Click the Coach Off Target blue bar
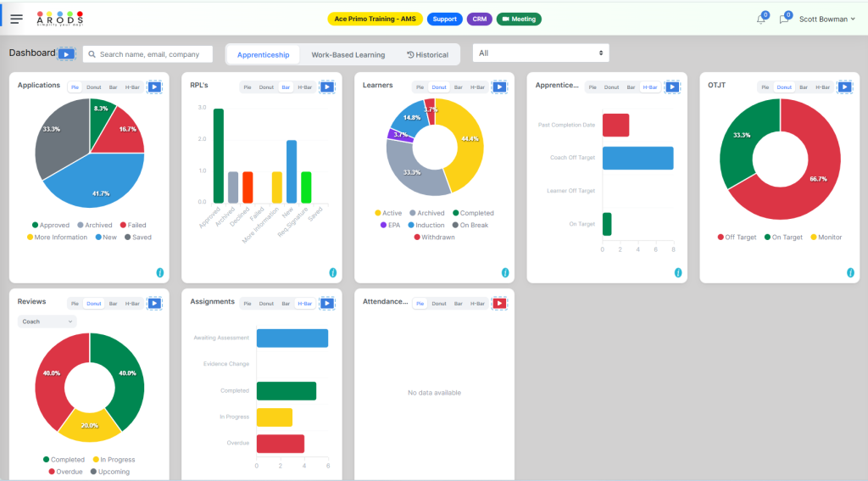Viewport: 868px width, 481px height. (x=637, y=158)
